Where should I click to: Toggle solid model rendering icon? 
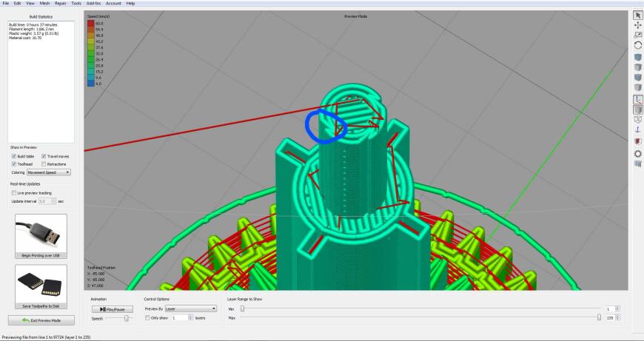[x=637, y=109]
